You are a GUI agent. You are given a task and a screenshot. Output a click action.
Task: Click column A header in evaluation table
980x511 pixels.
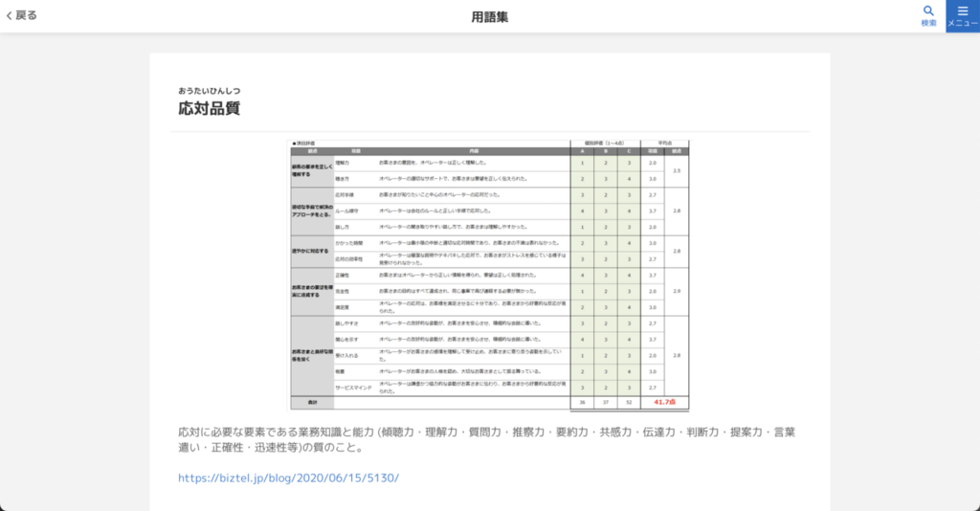582,152
